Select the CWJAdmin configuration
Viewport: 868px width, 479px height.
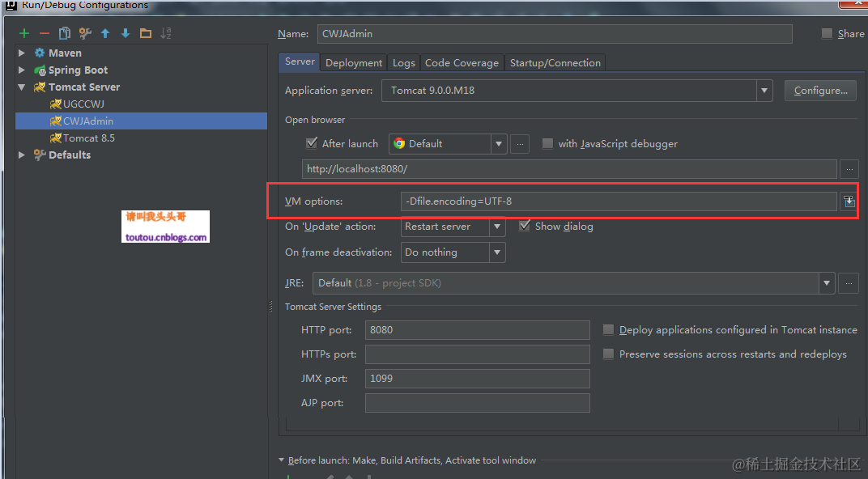tap(141, 121)
